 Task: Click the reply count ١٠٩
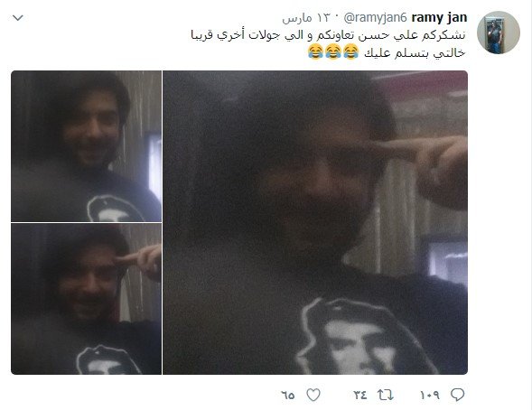[x=430, y=395]
